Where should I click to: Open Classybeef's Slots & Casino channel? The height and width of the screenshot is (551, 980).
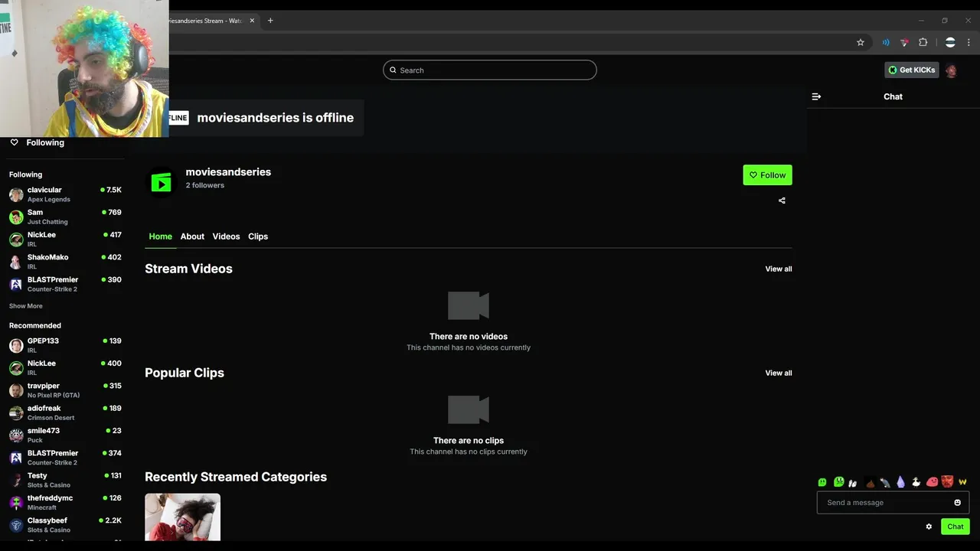pyautogui.click(x=65, y=525)
